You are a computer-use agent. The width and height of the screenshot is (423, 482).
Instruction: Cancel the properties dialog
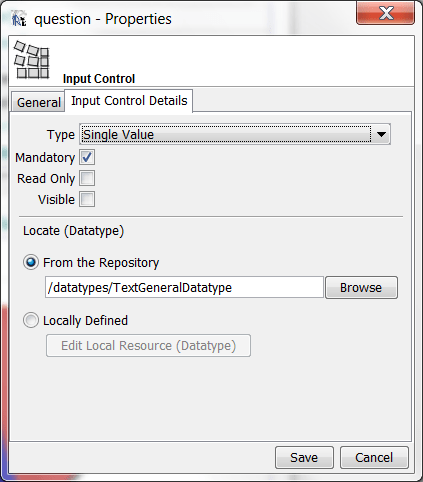pyautogui.click(x=374, y=458)
